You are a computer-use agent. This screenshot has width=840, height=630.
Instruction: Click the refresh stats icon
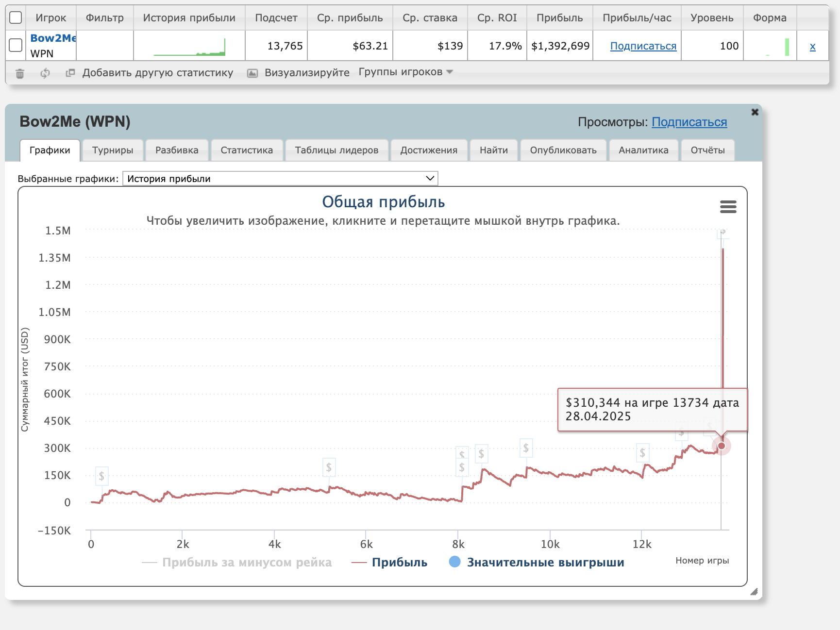pos(45,73)
